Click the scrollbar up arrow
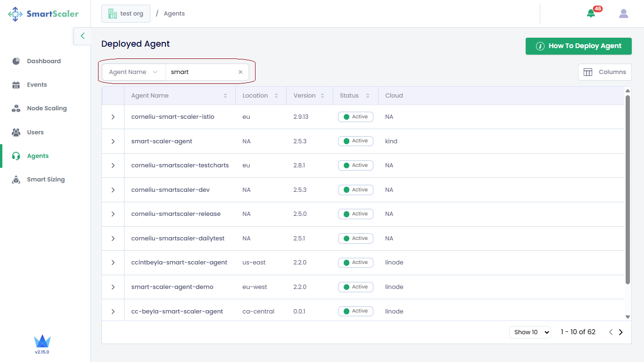 click(x=627, y=90)
